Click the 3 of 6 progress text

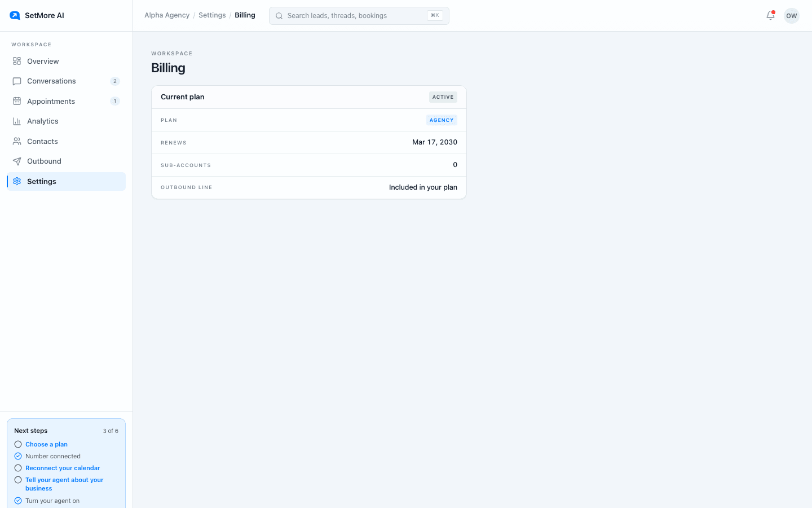pyautogui.click(x=111, y=431)
